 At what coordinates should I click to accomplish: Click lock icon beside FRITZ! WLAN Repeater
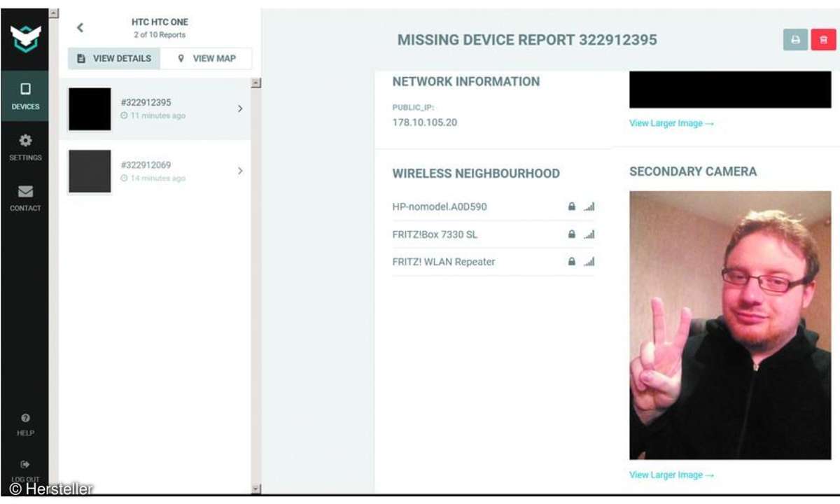point(572,262)
